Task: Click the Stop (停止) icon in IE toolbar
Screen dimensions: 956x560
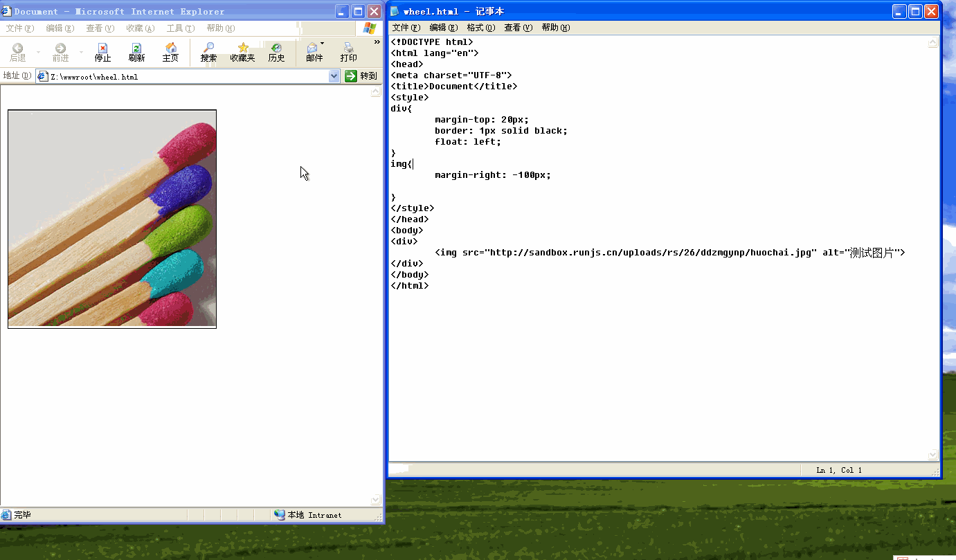Action: click(102, 48)
